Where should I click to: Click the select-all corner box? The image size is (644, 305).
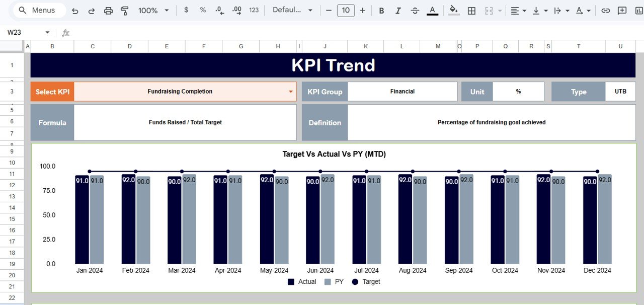pos(12,46)
